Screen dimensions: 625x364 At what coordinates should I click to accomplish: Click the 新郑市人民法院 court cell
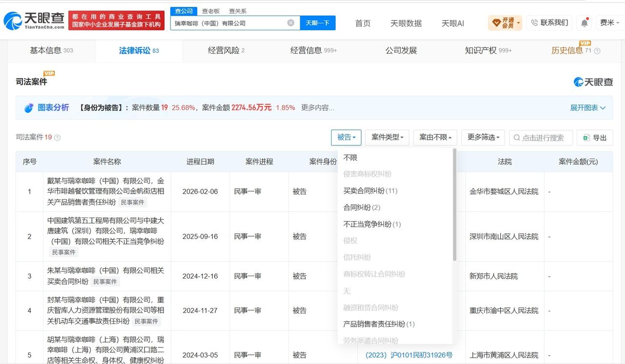[494, 276]
